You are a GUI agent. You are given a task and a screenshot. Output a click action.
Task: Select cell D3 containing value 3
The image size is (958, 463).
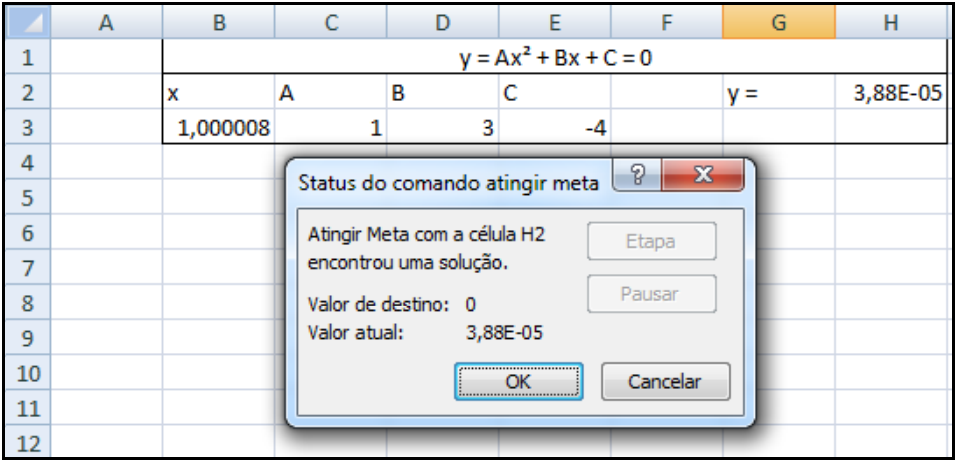coord(443,128)
